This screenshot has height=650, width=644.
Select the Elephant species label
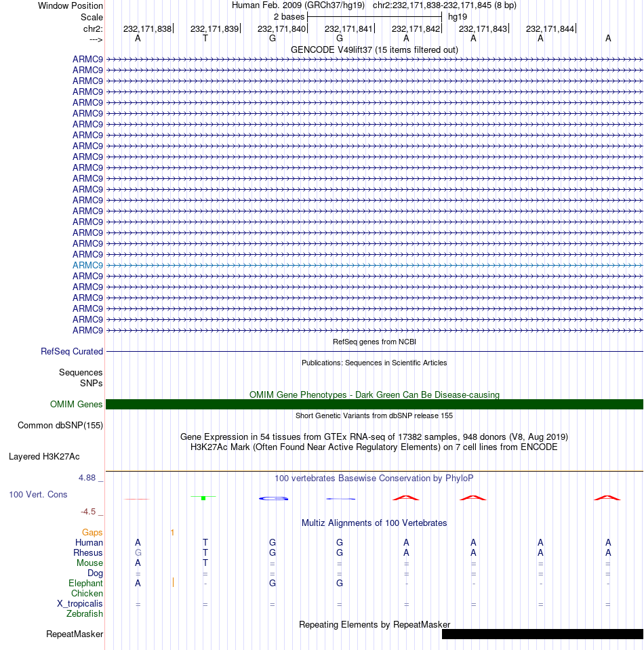click(85, 584)
